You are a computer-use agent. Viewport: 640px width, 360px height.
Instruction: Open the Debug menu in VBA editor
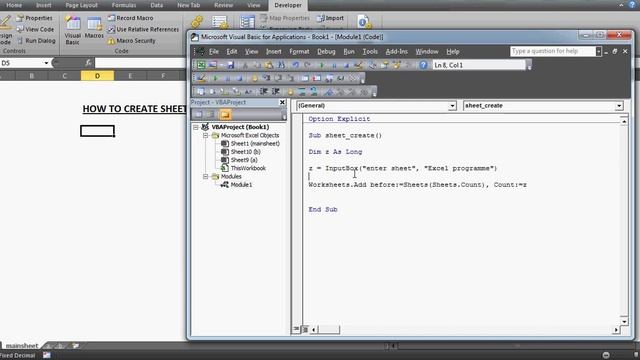(326, 51)
